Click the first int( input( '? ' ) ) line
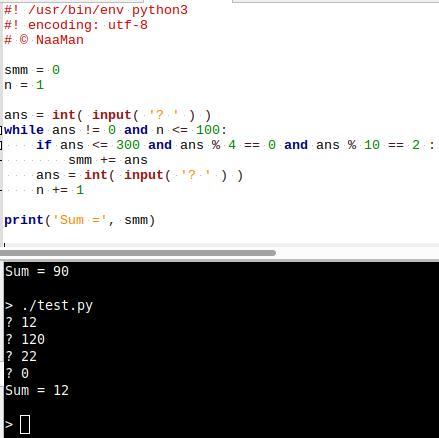 (x=108, y=115)
